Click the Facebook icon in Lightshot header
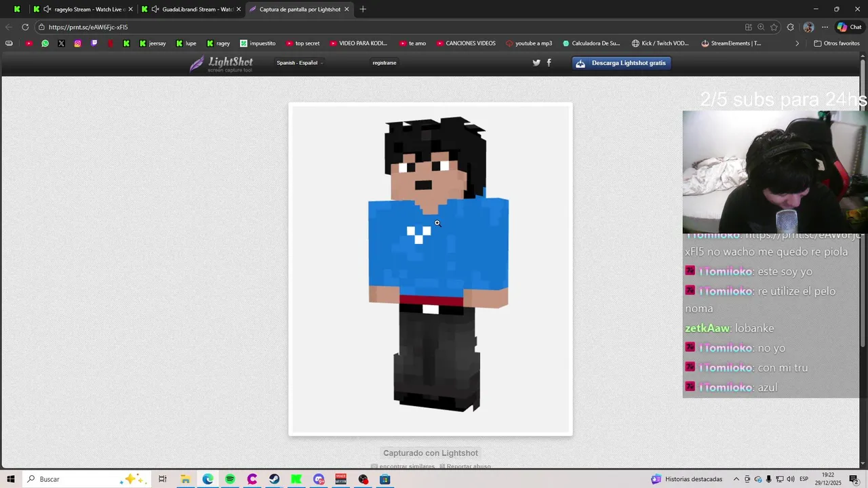Viewport: 868px width, 488px height. (x=549, y=62)
